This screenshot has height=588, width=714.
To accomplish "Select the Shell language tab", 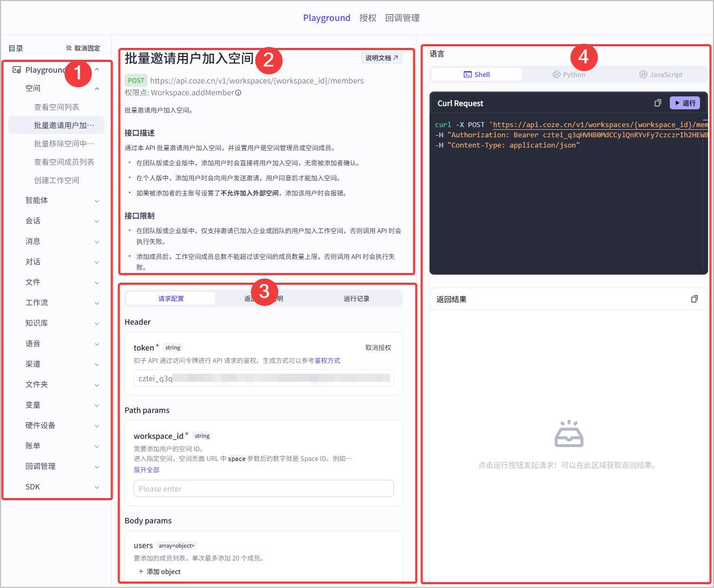I will [x=477, y=74].
